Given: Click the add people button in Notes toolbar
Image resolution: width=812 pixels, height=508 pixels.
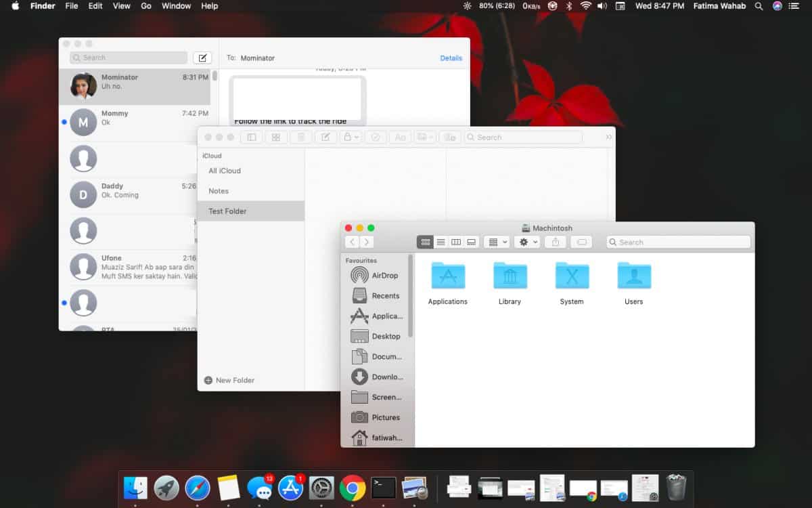Looking at the screenshot, I should pyautogui.click(x=450, y=137).
